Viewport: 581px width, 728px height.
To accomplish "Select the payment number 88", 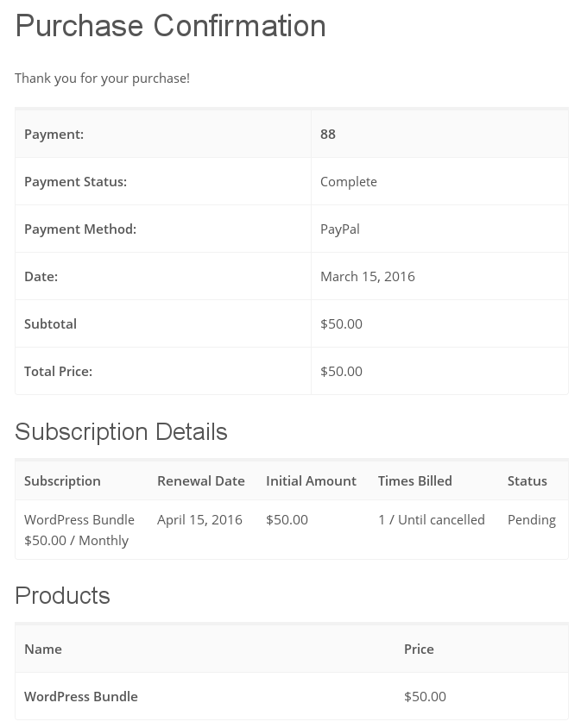I will click(x=328, y=134).
